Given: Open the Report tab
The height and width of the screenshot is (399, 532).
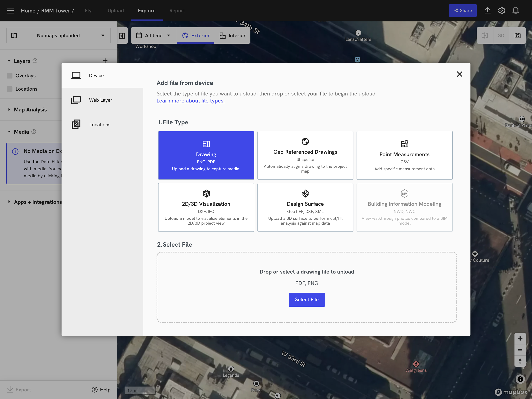Looking at the screenshot, I should coord(177,10).
